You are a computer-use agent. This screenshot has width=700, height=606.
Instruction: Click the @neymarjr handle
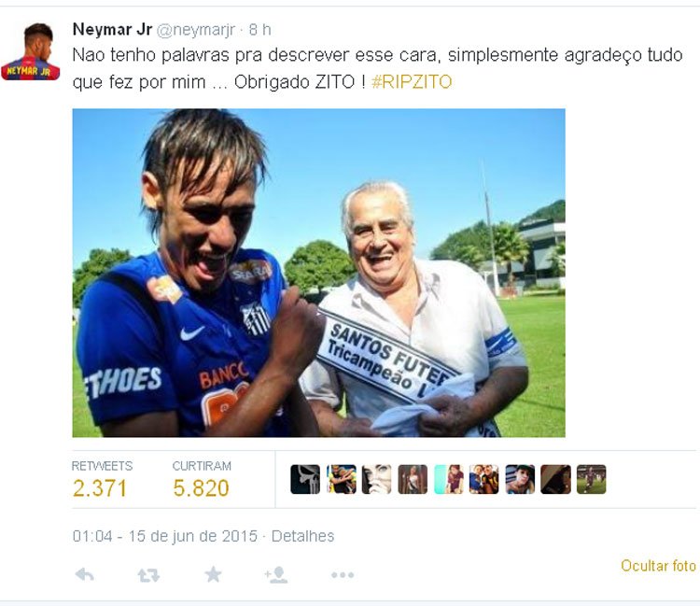tap(196, 30)
